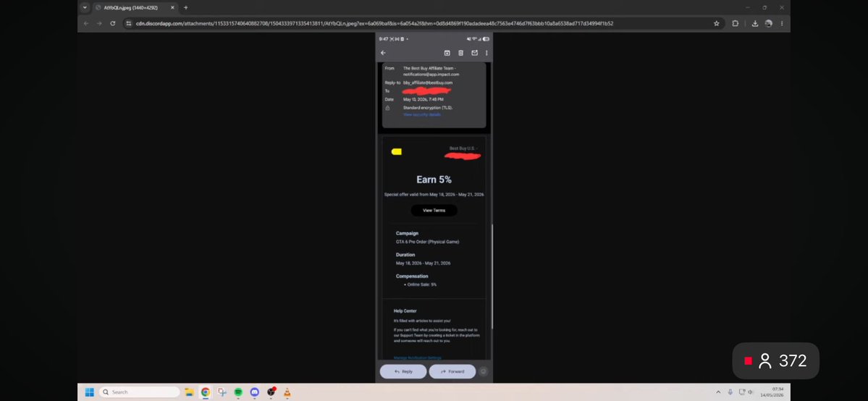Viewport: 868px width, 401px height.
Task: Click the View Terms button
Action: pyautogui.click(x=434, y=211)
